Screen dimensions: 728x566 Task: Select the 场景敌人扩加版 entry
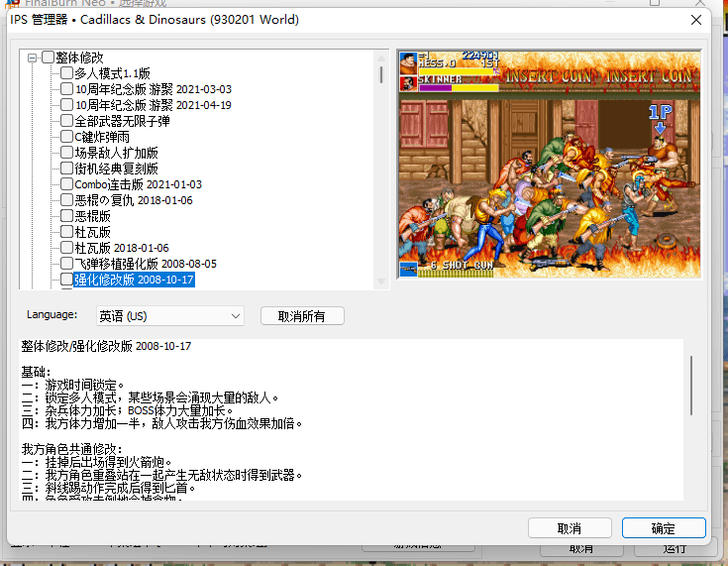tap(117, 153)
